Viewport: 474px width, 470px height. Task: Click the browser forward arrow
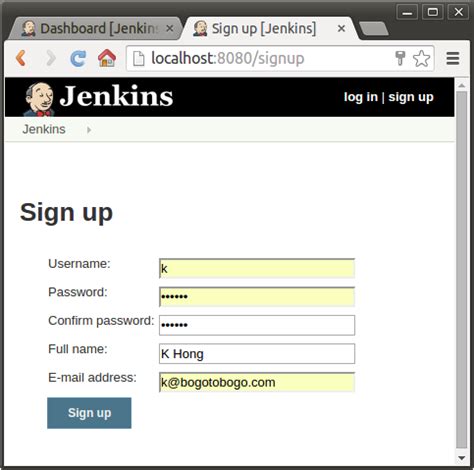pos(51,58)
